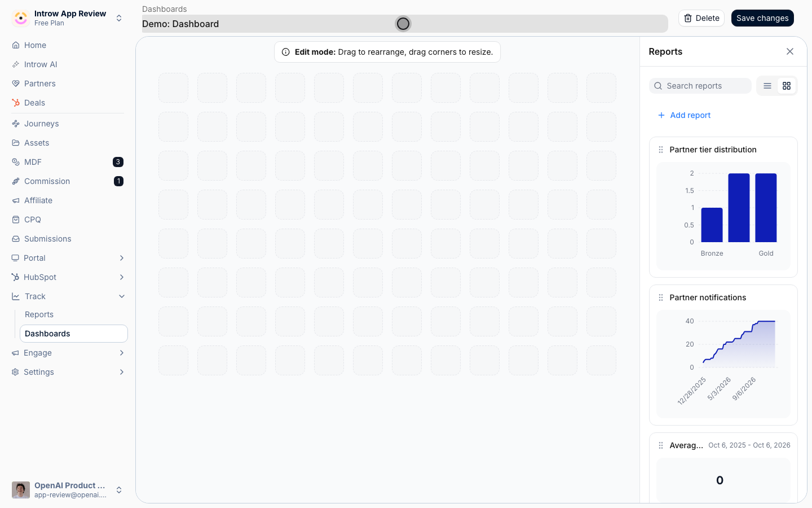Click the Deals HubSpot icon
The image size is (812, 508).
(16, 103)
